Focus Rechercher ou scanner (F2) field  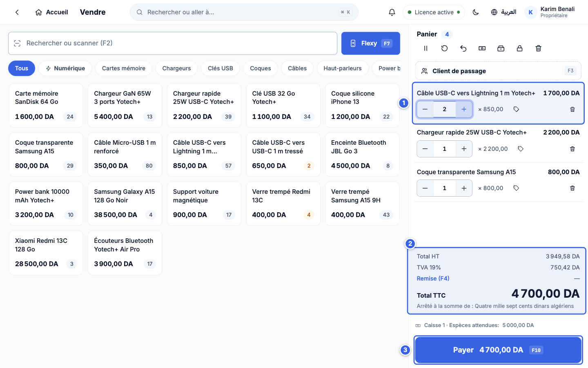click(173, 43)
